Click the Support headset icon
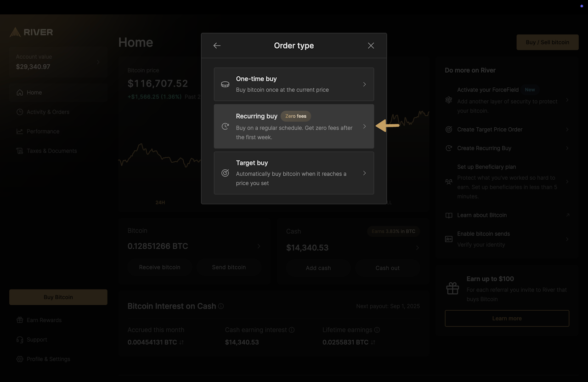The height and width of the screenshot is (382, 588). pos(20,340)
